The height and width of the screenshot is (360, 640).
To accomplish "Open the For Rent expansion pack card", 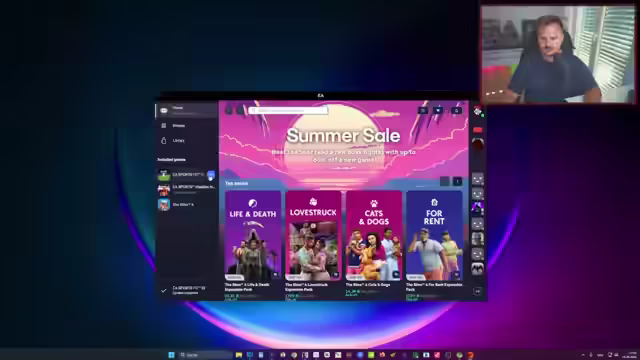I will click(x=434, y=236).
